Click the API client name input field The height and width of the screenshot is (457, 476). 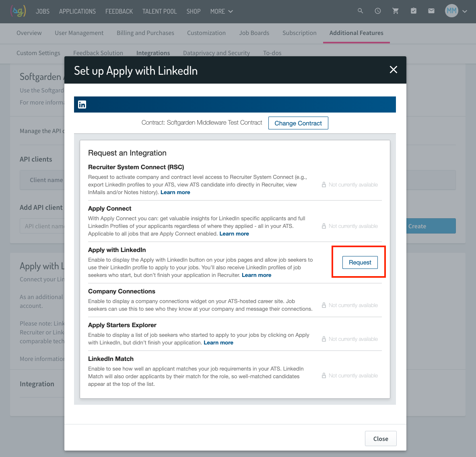(x=42, y=226)
